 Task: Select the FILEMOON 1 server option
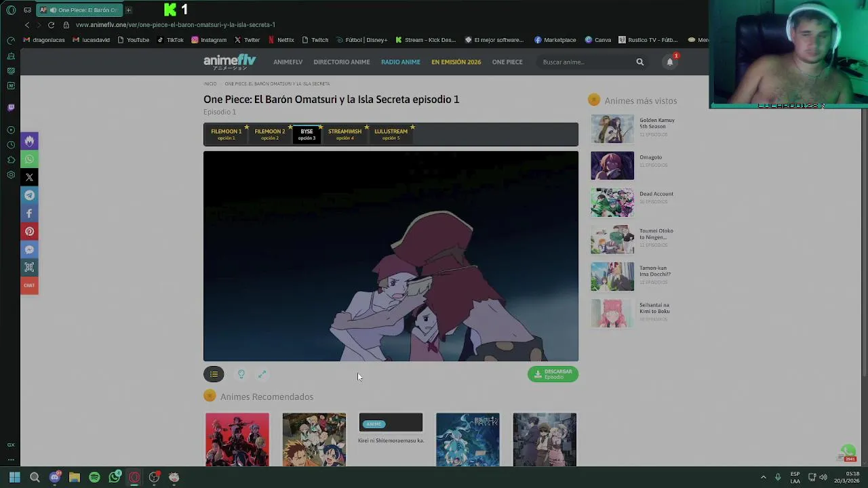point(226,134)
